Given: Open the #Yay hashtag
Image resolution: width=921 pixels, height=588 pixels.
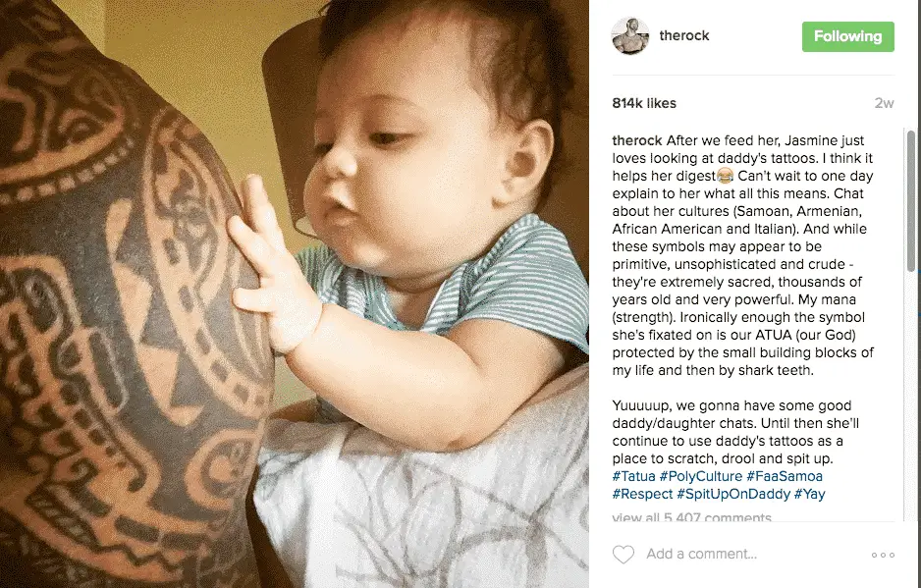Looking at the screenshot, I should pos(809,494).
